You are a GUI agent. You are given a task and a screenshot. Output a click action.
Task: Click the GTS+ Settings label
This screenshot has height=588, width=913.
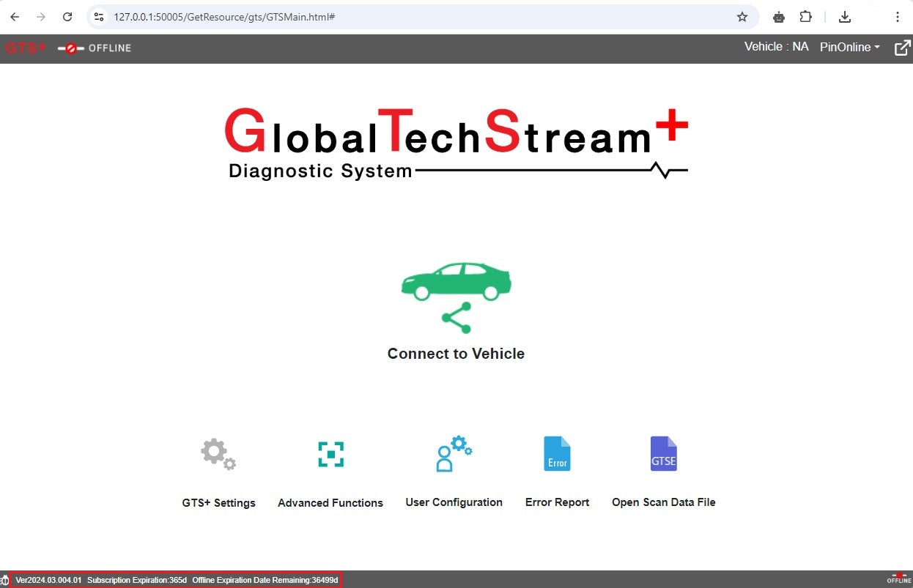tap(219, 503)
